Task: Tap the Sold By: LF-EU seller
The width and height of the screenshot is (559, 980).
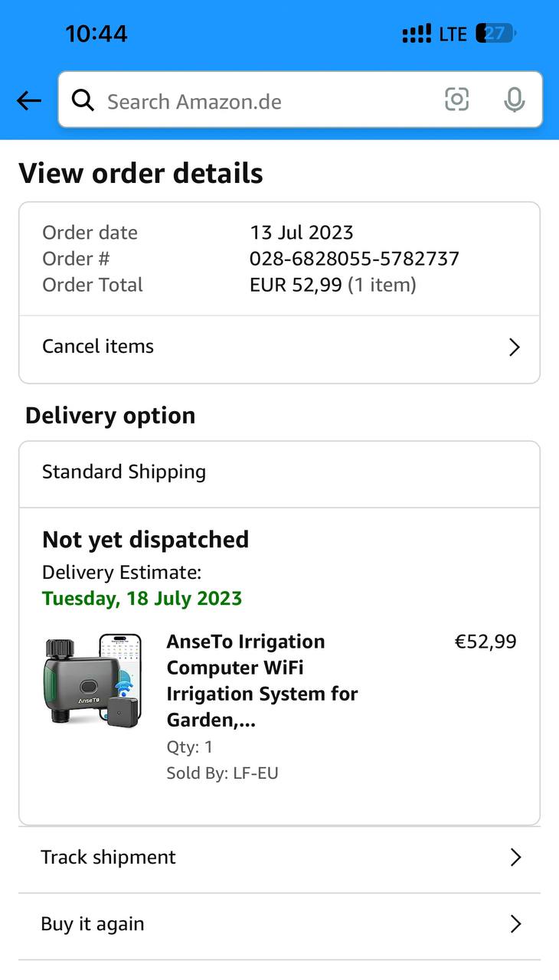Action: [x=222, y=773]
